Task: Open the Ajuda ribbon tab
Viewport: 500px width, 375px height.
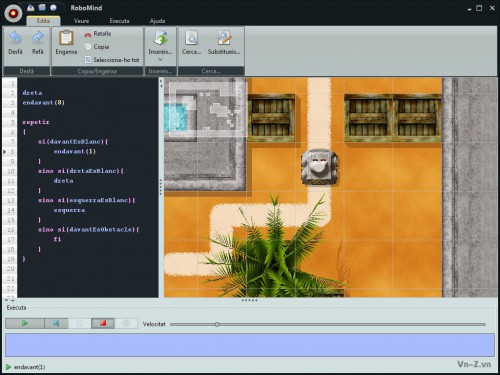Action: pos(157,21)
